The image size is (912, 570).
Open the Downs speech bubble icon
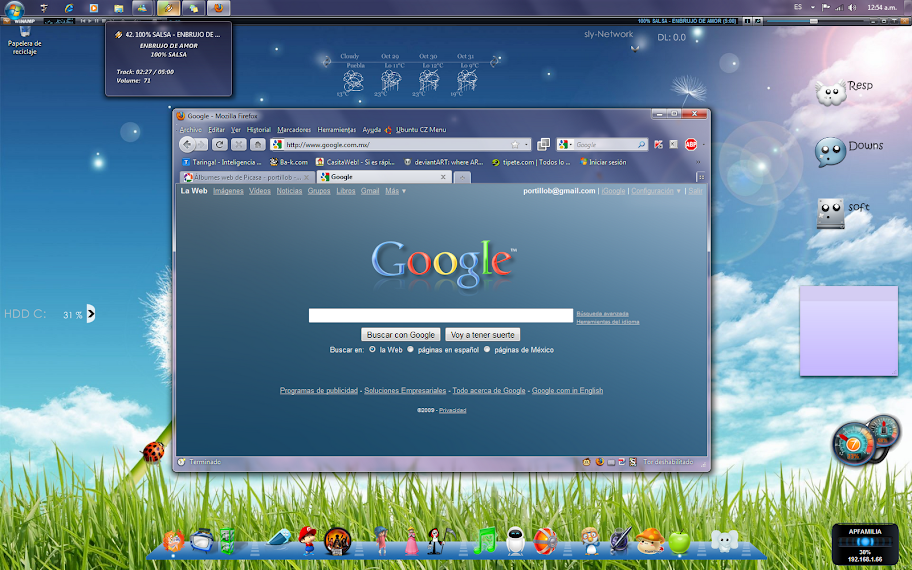(830, 152)
